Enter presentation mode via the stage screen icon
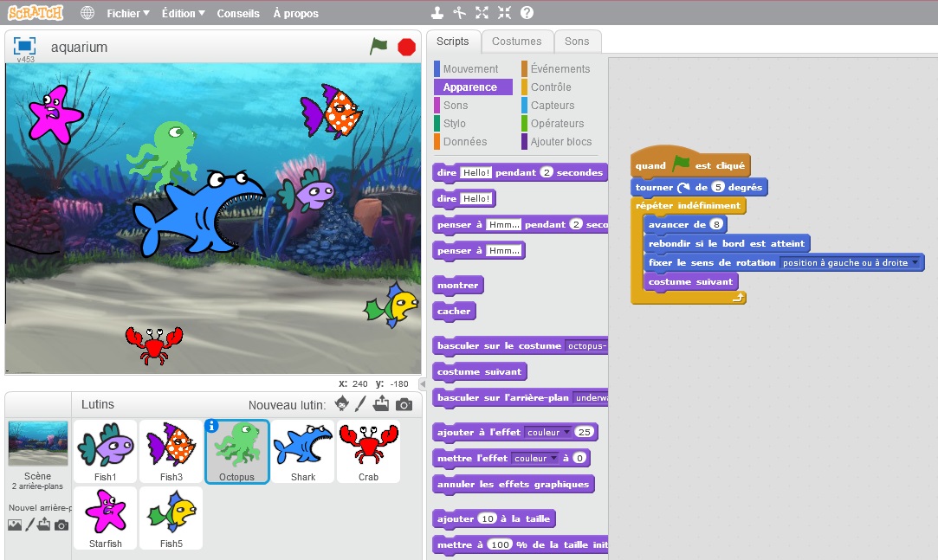Image resolution: width=938 pixels, height=560 pixels. click(23, 47)
